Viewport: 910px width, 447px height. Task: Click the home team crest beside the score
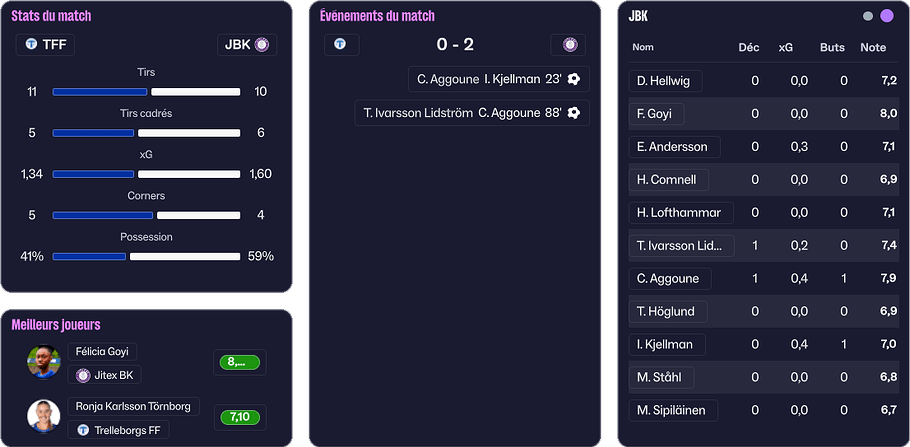340,44
